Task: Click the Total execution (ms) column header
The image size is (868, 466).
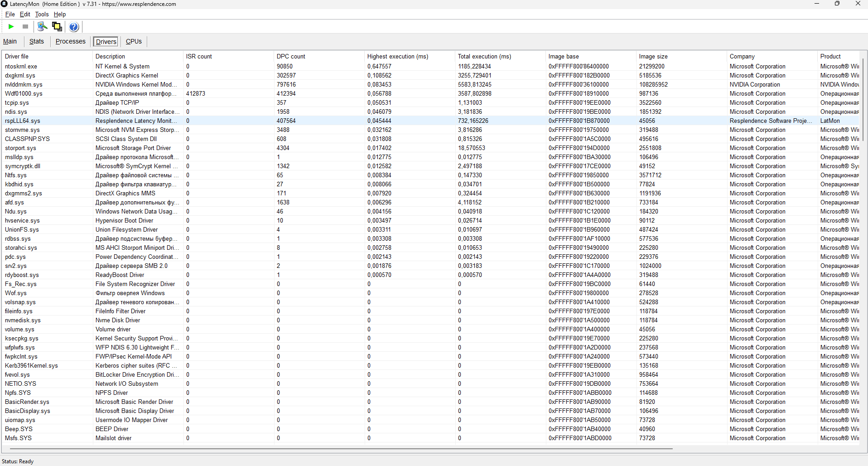Action: click(484, 57)
